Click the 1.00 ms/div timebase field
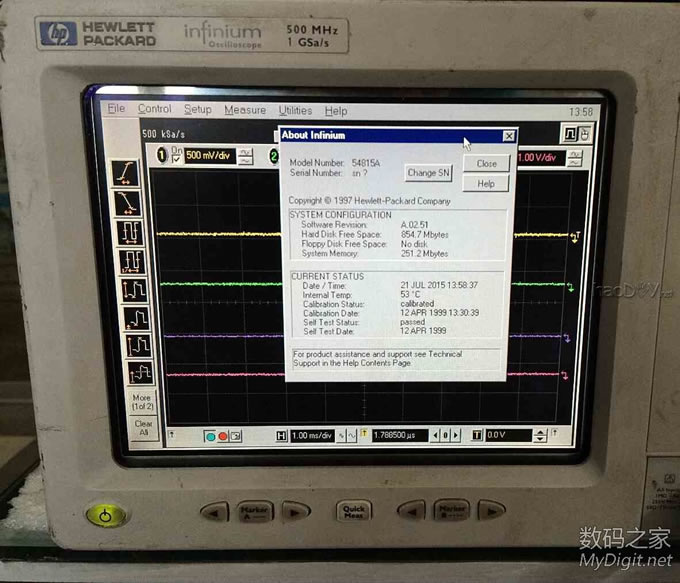 [313, 435]
